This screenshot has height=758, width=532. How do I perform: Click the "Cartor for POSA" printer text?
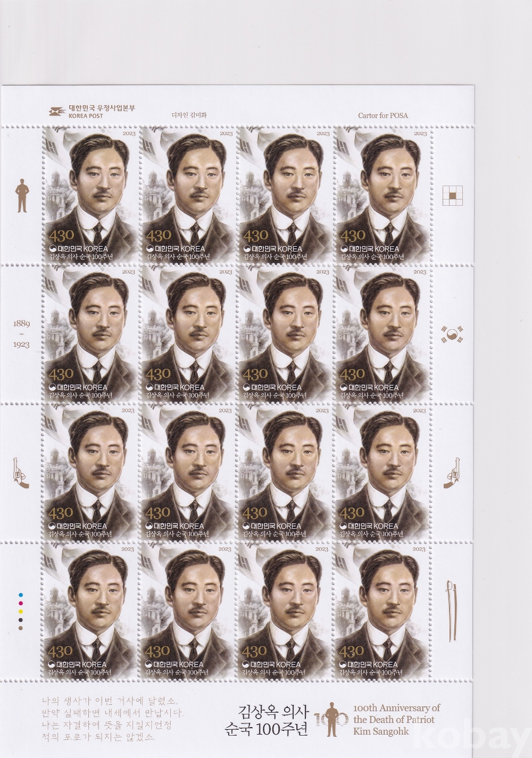(383, 115)
